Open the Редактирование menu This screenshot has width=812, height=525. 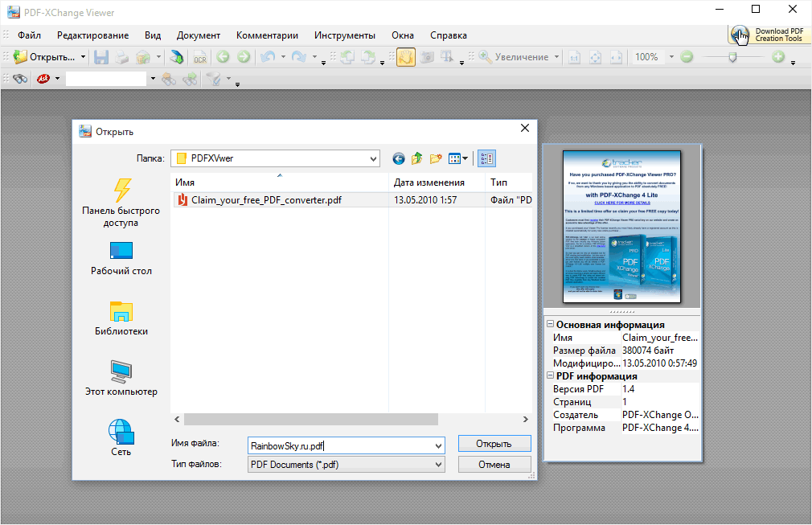coord(92,35)
